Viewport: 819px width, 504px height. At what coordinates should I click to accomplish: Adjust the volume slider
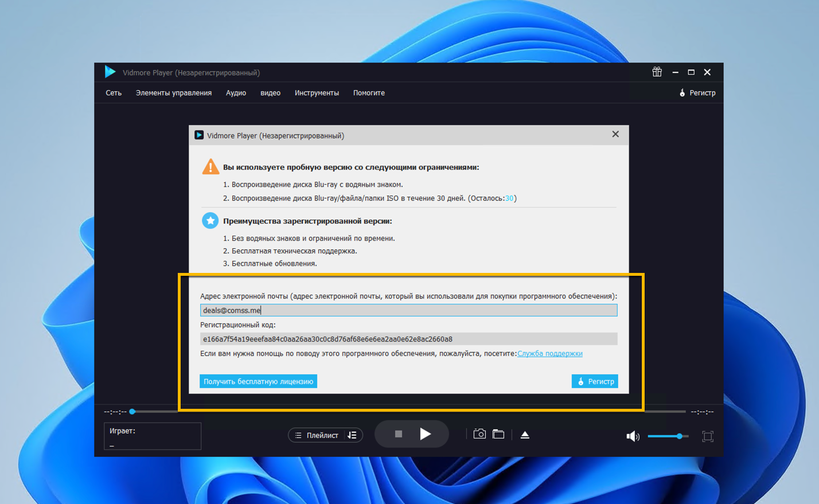tap(668, 436)
